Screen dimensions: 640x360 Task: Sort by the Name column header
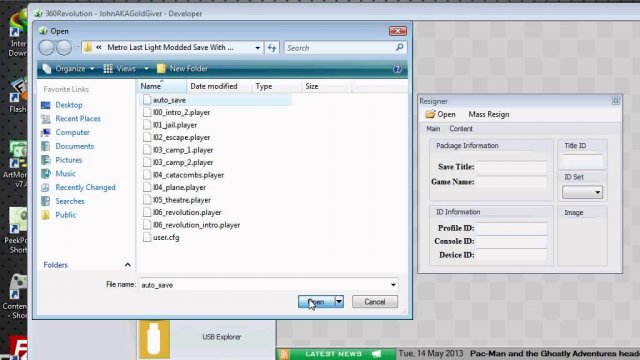point(162,87)
